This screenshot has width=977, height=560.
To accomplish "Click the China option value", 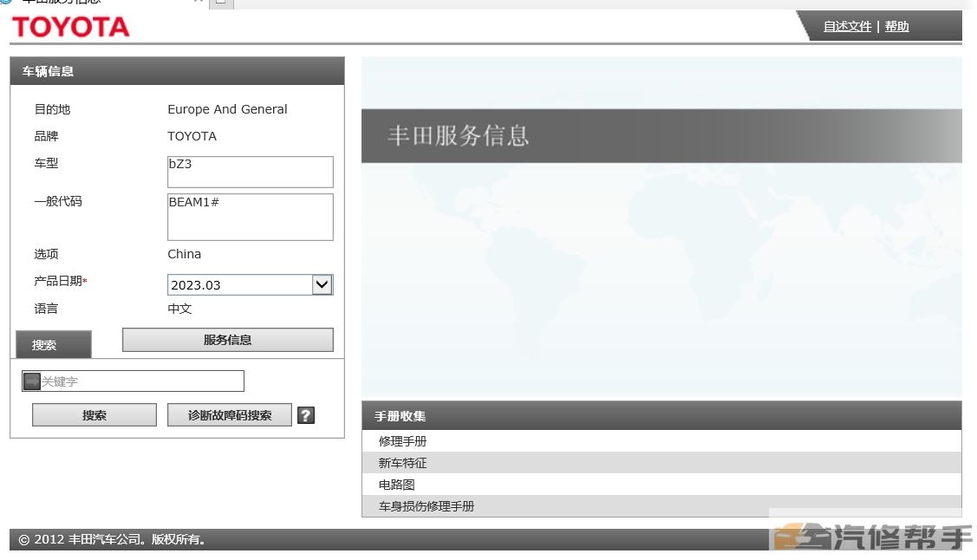I will coord(185,254).
